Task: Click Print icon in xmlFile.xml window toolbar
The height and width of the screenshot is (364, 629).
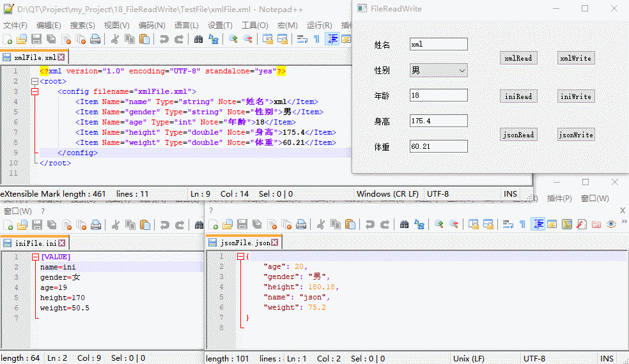Action: tap(95, 39)
